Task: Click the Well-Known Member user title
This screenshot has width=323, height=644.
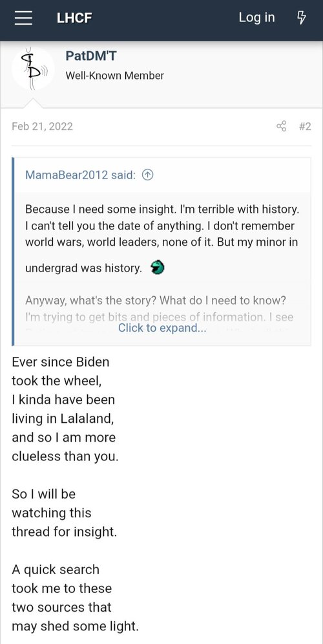Action: click(x=114, y=76)
